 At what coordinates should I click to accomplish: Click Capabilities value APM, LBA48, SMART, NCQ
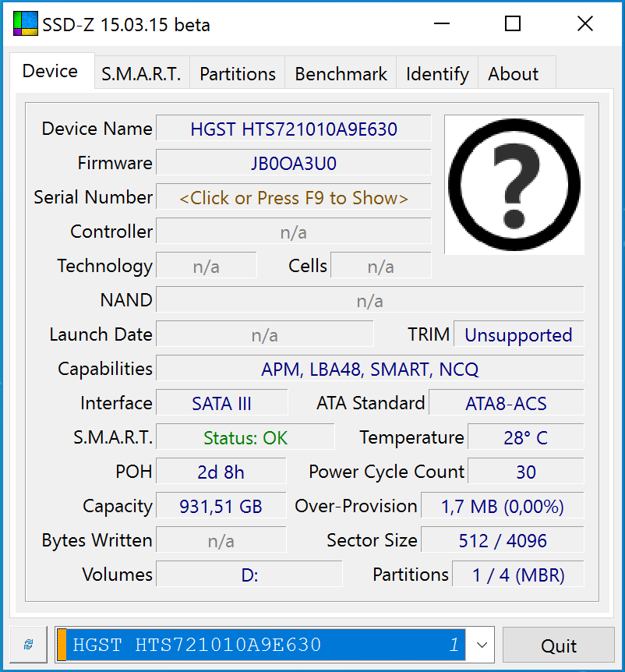[369, 369]
